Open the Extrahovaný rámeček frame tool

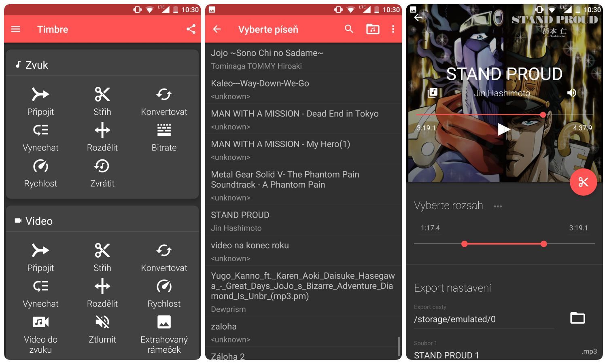pyautogui.click(x=164, y=332)
